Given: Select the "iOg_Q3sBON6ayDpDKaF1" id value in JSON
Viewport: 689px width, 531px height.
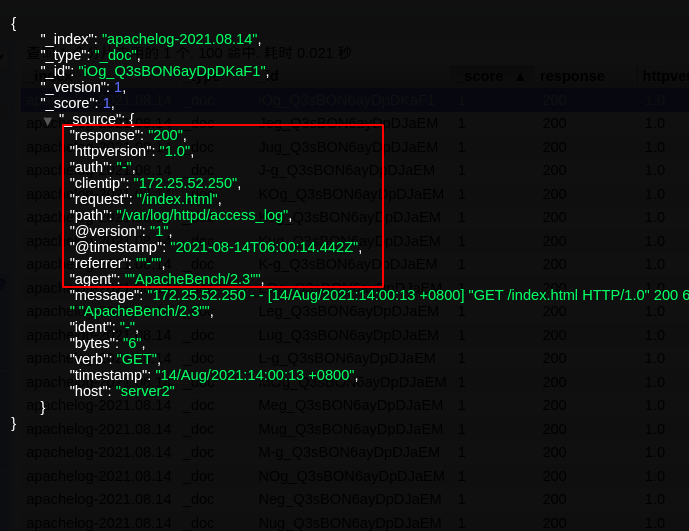Looking at the screenshot, I should 172,71.
